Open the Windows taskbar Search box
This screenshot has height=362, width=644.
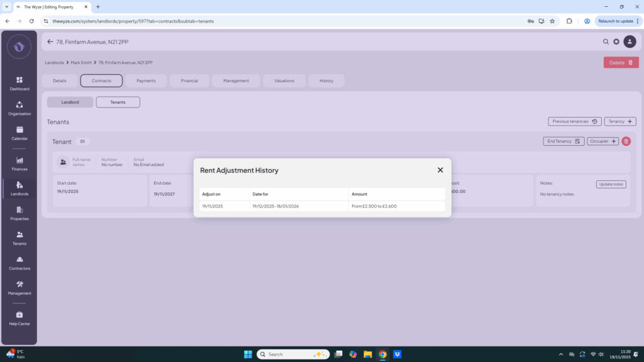[x=292, y=354]
